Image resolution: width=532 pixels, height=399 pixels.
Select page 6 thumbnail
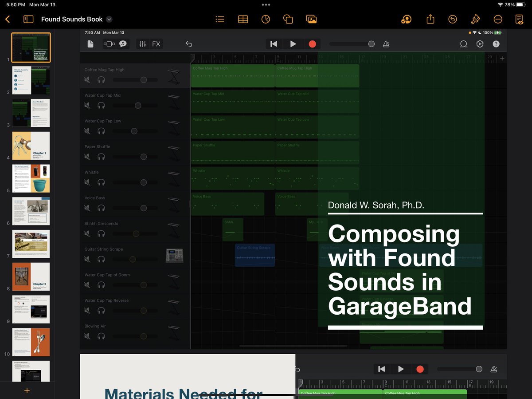point(31,211)
